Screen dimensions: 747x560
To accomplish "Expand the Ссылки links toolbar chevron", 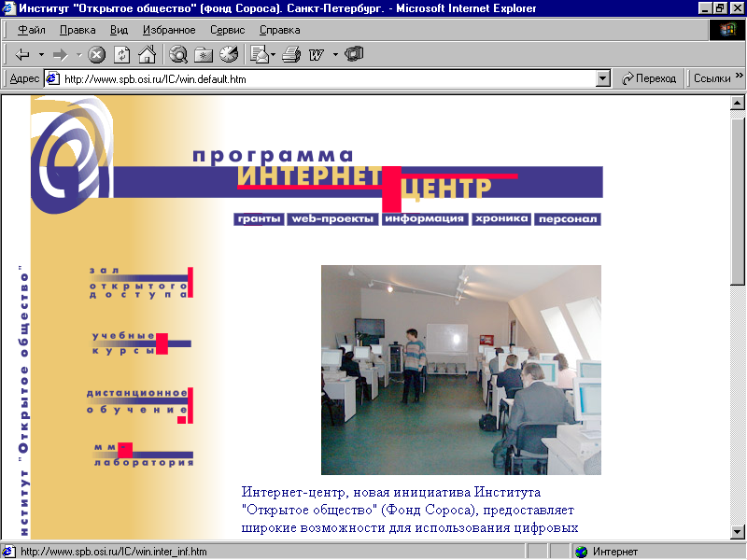I will coord(739,76).
